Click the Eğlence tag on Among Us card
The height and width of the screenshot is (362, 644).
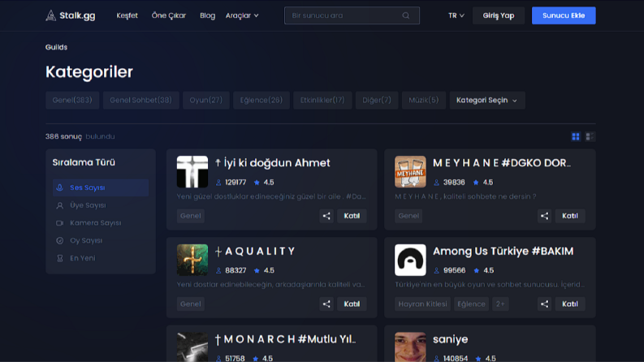[471, 304]
